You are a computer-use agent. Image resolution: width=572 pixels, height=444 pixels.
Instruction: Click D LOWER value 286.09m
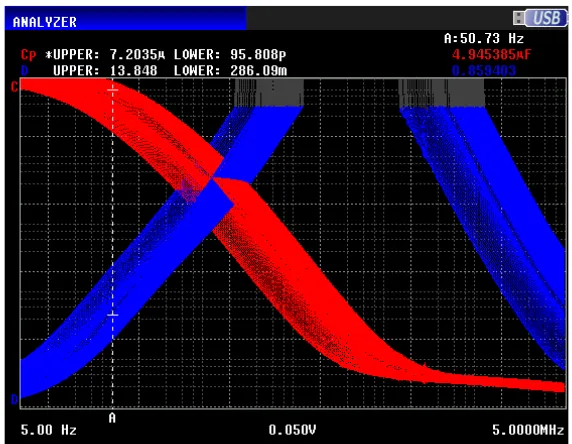(258, 70)
